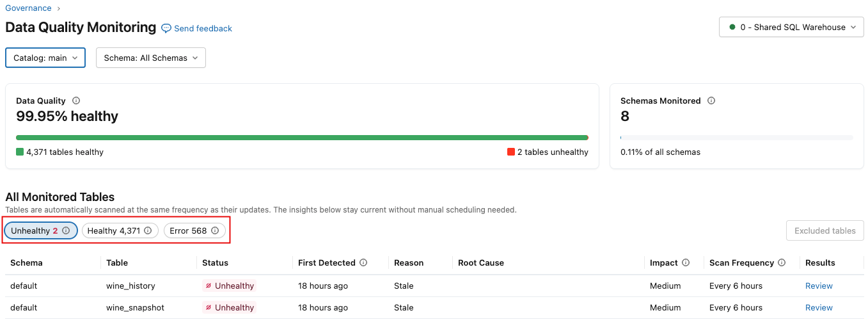The height and width of the screenshot is (322, 868).
Task: Open the Shared SQL Warehouse selector
Action: pos(791,28)
